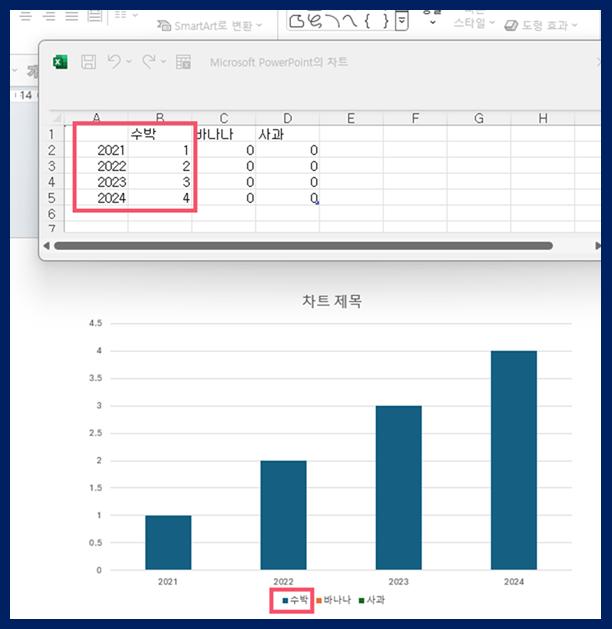Click the 바나나 legend entry
612x629 pixels.
pyautogui.click(x=334, y=600)
